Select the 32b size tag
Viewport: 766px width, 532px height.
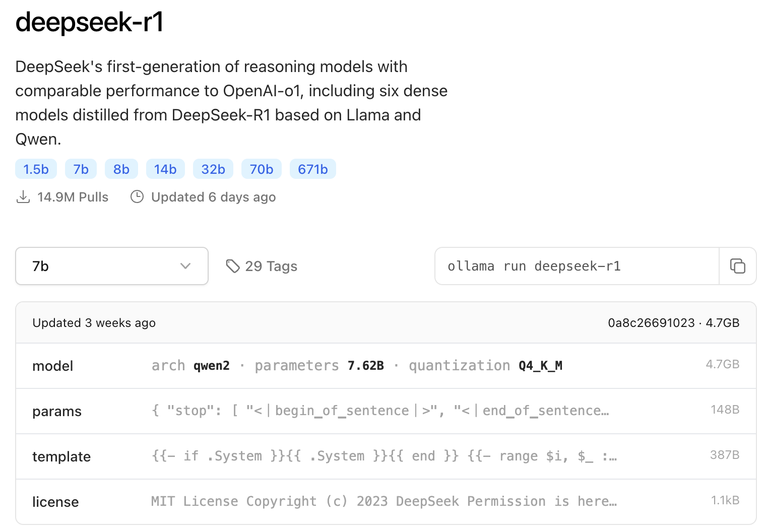[213, 169]
